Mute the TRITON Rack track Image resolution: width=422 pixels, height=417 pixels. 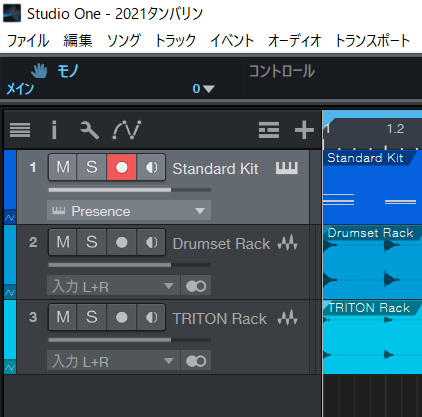pos(63,317)
